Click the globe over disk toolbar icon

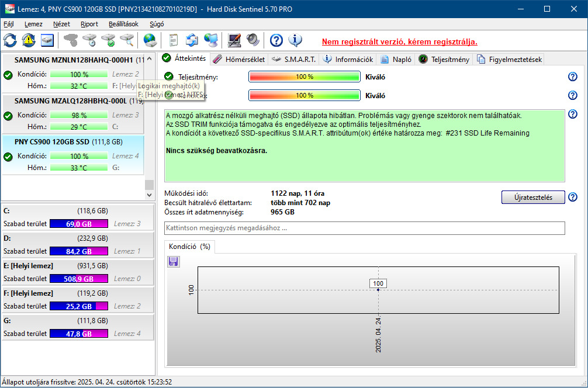point(150,40)
